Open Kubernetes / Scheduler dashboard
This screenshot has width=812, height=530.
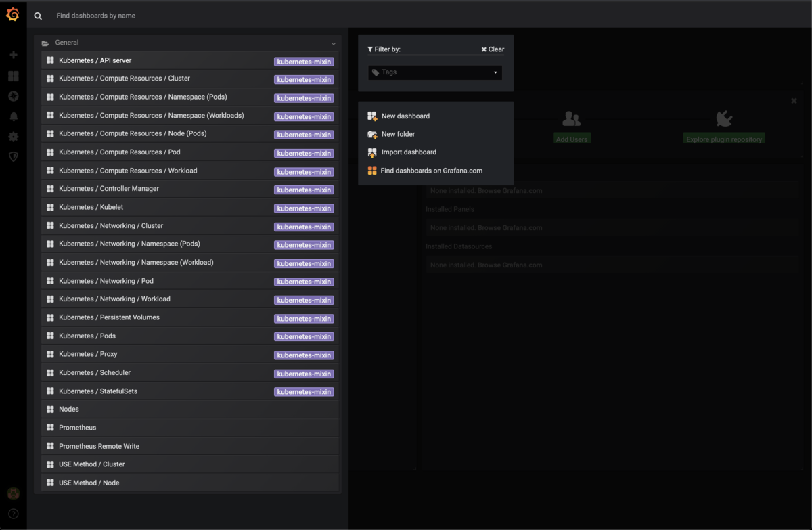[190, 372]
